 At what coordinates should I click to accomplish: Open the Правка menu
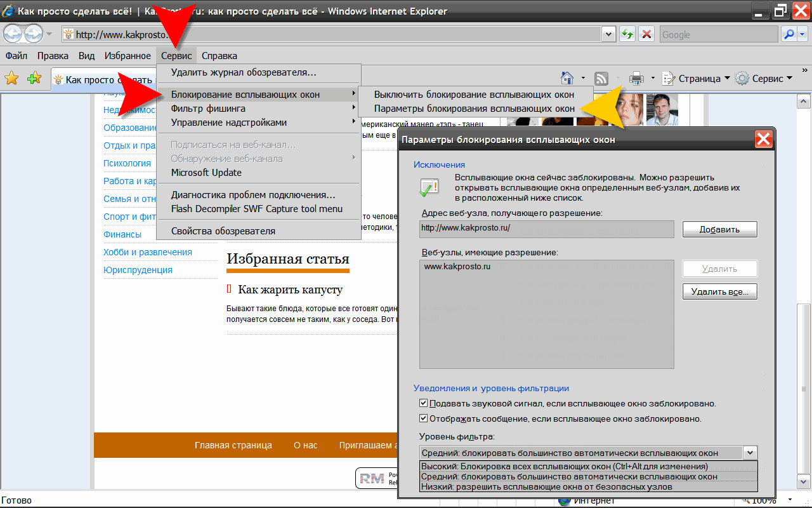click(x=53, y=56)
